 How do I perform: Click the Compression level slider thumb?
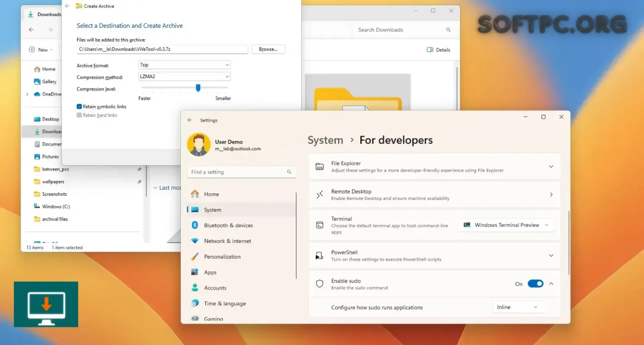pos(198,88)
